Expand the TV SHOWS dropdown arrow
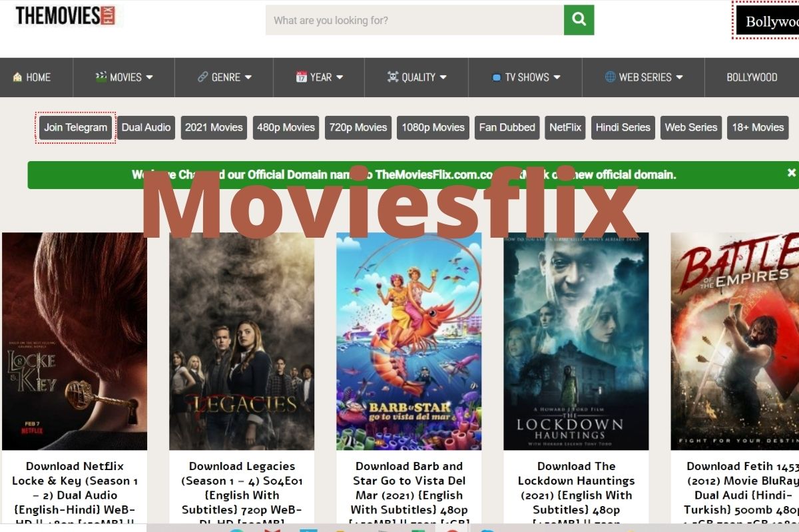 (x=557, y=77)
